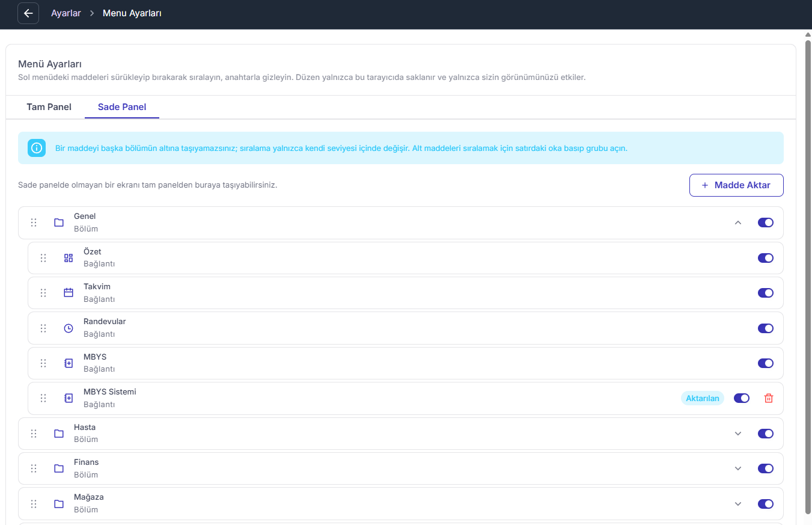Click the Özet dashboard grid icon
Viewport: 812px width, 525px height.
[69, 258]
